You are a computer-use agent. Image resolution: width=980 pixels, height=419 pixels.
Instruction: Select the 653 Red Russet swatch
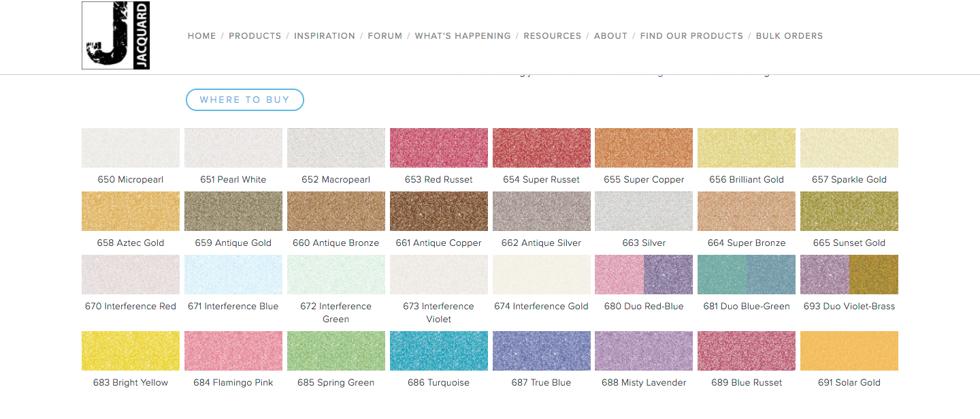coord(439,148)
